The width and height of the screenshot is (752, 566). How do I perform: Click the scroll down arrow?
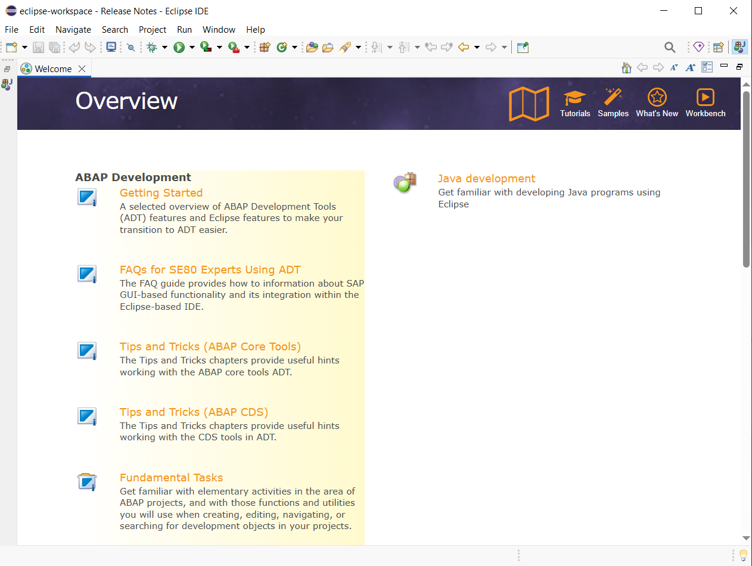tap(746, 538)
